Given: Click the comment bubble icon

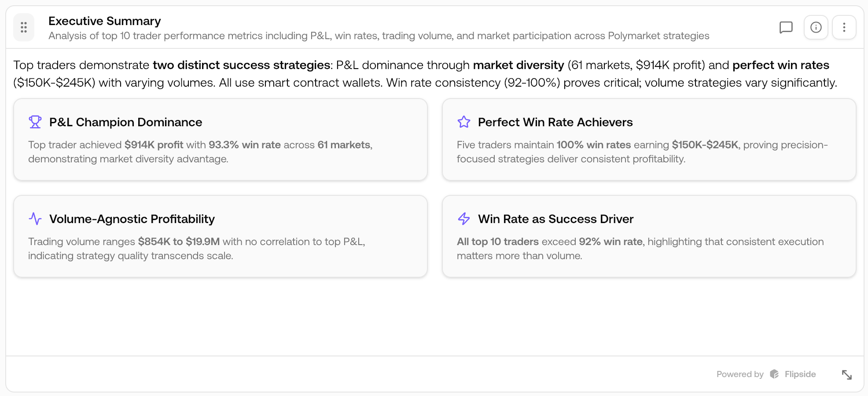Looking at the screenshot, I should [786, 27].
